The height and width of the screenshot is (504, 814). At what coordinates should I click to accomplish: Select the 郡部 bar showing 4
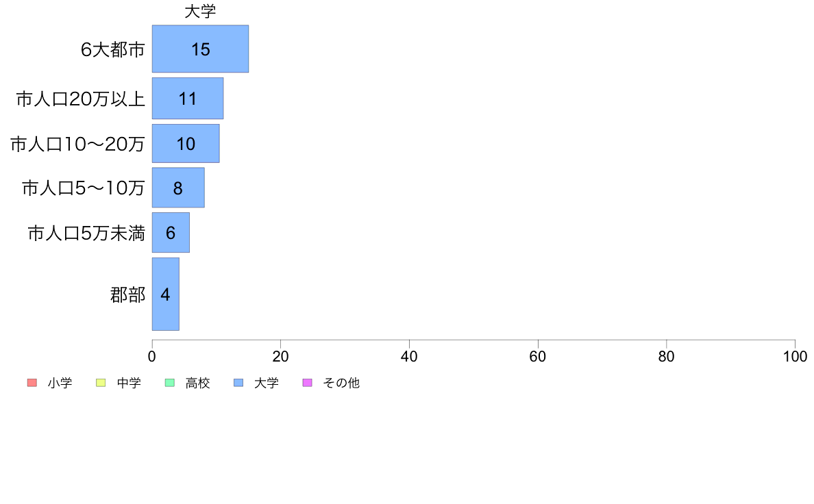pyautogui.click(x=166, y=294)
